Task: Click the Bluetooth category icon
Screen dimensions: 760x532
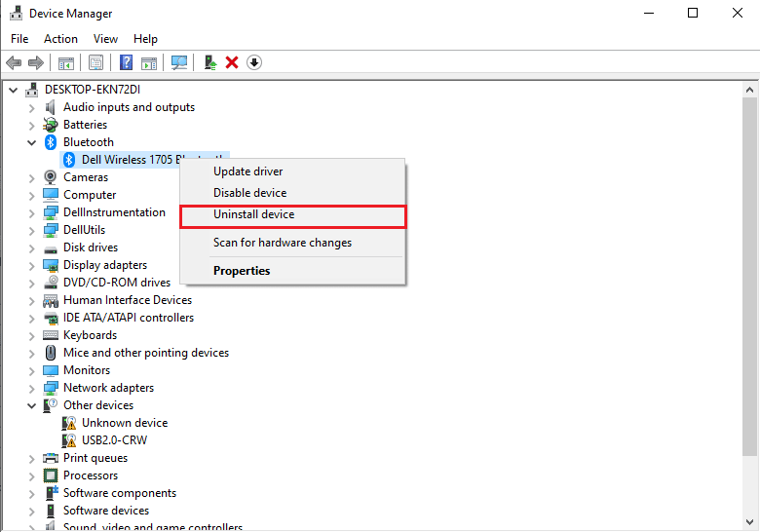Action: 51,142
